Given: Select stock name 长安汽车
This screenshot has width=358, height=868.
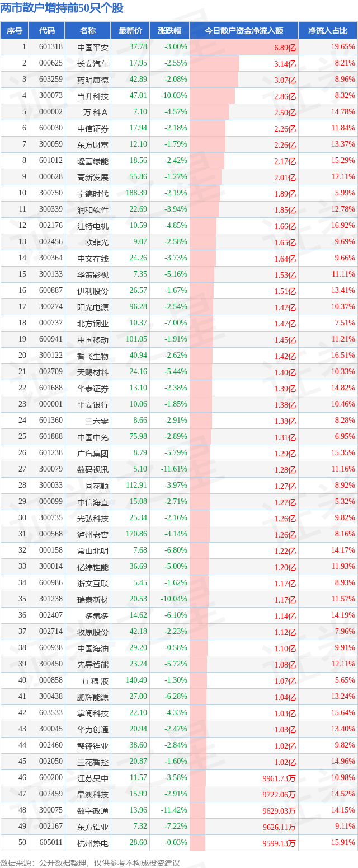Looking at the screenshot, I should point(93,64).
